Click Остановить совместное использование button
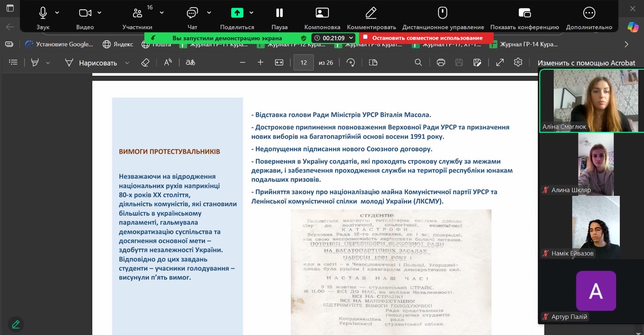Viewport: 644px width, 335px height. (x=427, y=38)
